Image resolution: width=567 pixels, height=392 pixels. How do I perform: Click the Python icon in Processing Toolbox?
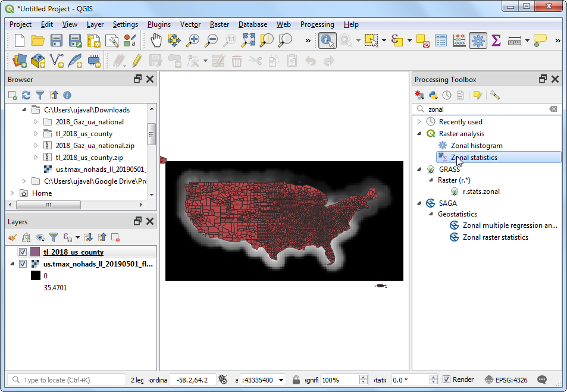tap(434, 95)
